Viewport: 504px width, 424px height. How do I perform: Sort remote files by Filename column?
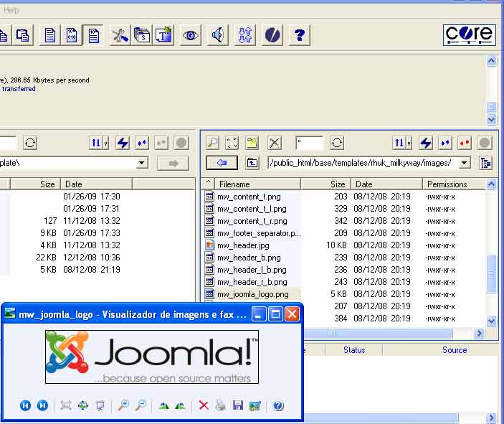pos(257,184)
